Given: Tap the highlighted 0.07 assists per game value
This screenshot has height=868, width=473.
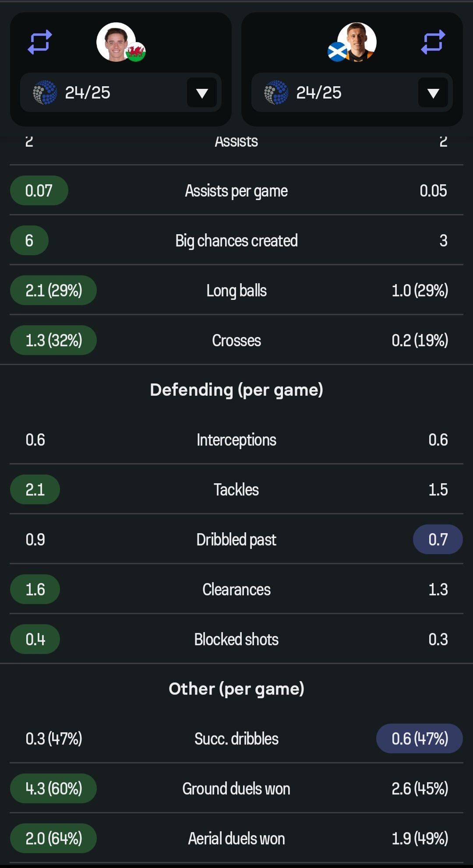Looking at the screenshot, I should [x=39, y=190].
